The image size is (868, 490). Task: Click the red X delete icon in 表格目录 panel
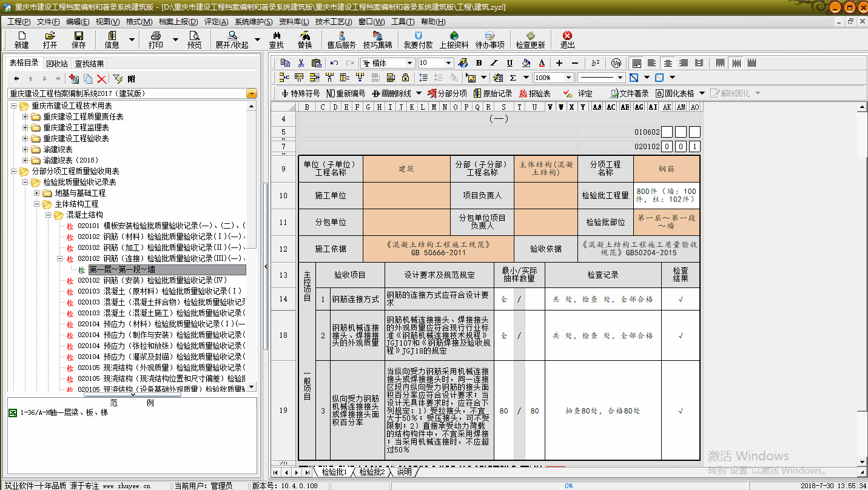pyautogui.click(x=101, y=79)
